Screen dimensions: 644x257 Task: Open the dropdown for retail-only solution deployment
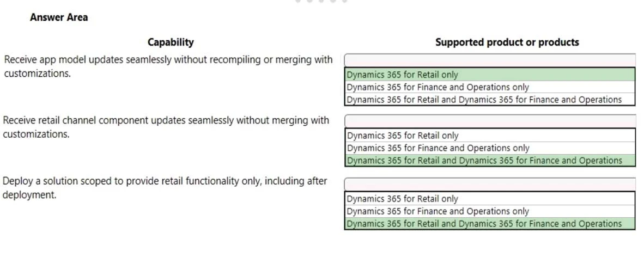click(x=490, y=184)
